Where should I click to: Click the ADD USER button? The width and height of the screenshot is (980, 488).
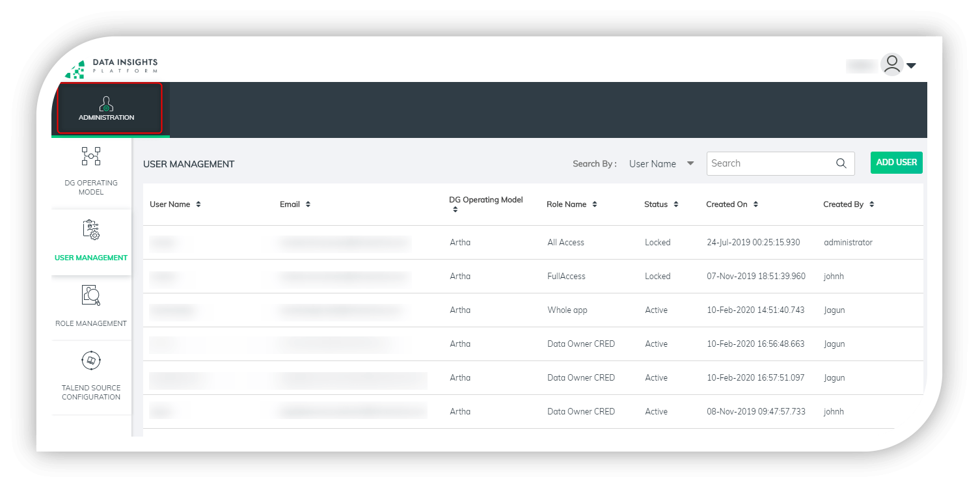click(897, 163)
